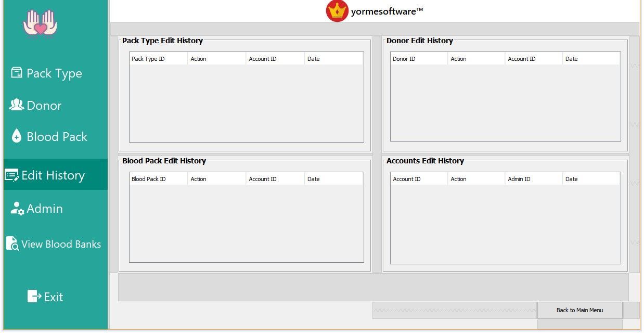This screenshot has height=333, width=644.
Task: Click inside the empty Pack Type history table
Action: tap(247, 103)
